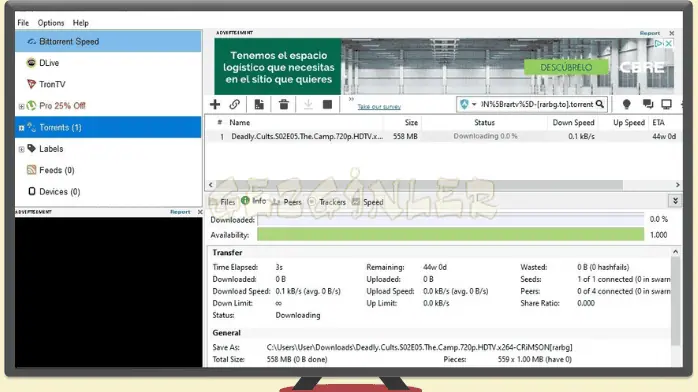Expand the Pro 25% Off tree node
The image size is (698, 392).
pyautogui.click(x=21, y=106)
